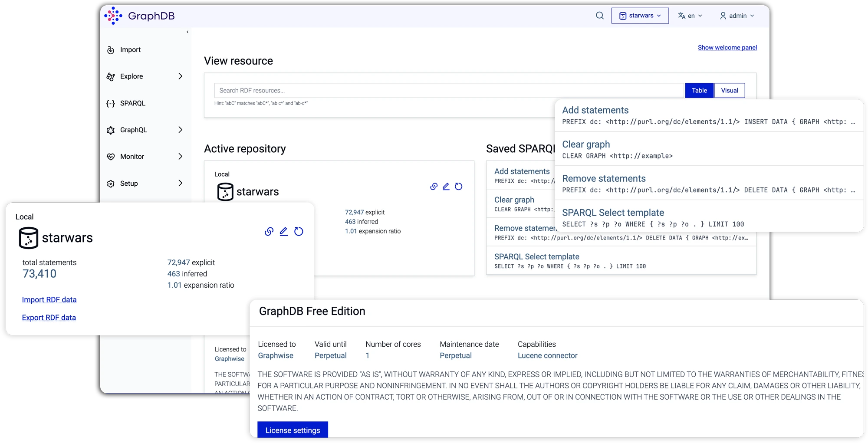Focus the Search RDF resources field

point(449,90)
